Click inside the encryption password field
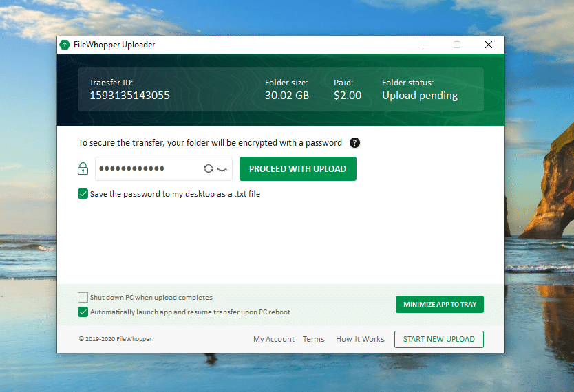Viewport: 574px width, 392px height. [x=148, y=168]
